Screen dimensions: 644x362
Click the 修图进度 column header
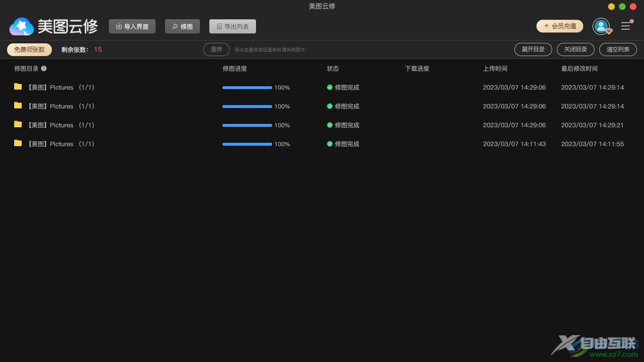(x=235, y=68)
